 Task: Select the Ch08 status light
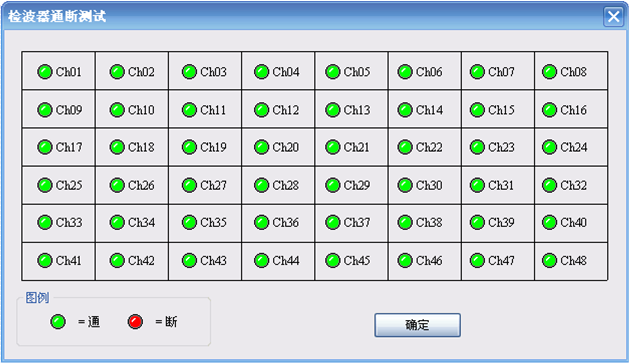[x=549, y=72]
